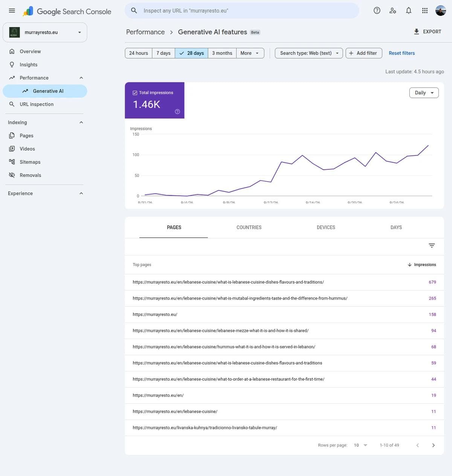Open the hummus-what-it-is page row
Image resolution: width=452 pixels, height=476 pixels.
284,347
